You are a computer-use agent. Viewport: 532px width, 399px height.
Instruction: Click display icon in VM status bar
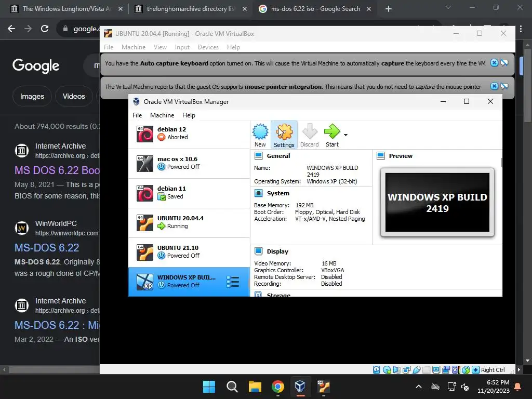[x=436, y=370]
